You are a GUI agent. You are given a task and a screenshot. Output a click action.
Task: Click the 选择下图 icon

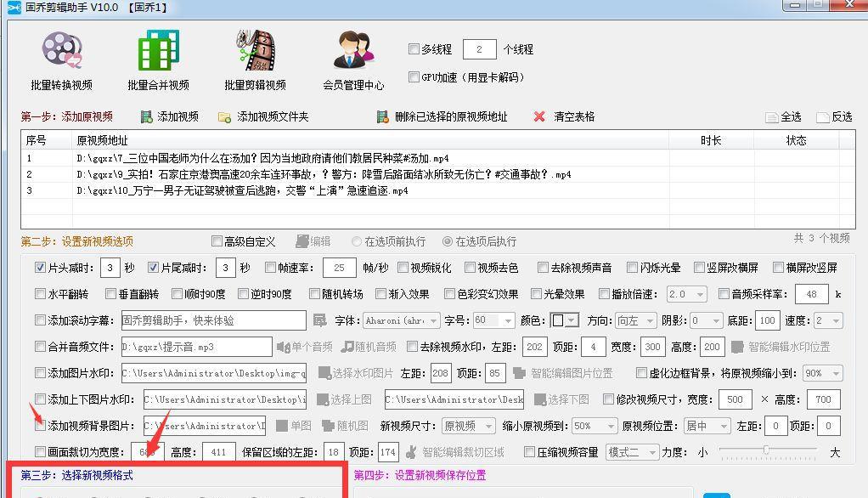point(540,399)
